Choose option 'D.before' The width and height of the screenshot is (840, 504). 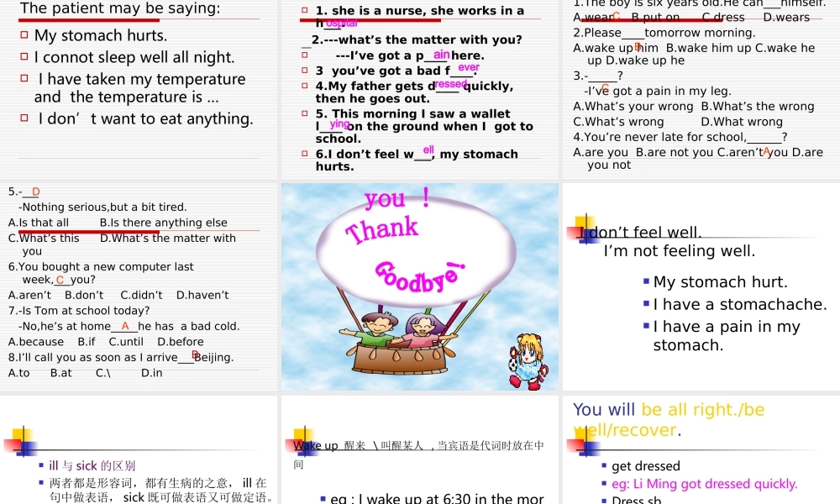coord(181,342)
